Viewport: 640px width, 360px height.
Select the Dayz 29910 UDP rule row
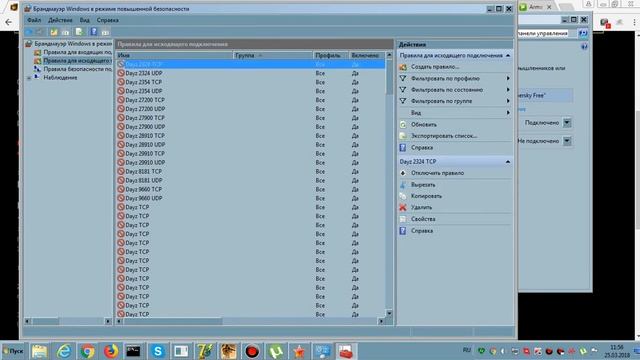250,162
